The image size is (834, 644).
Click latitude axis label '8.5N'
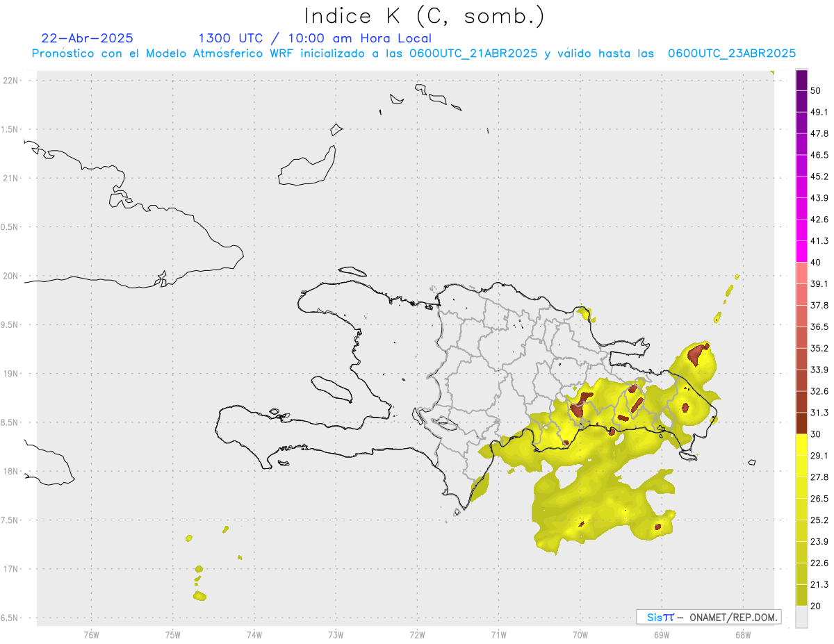[10, 422]
